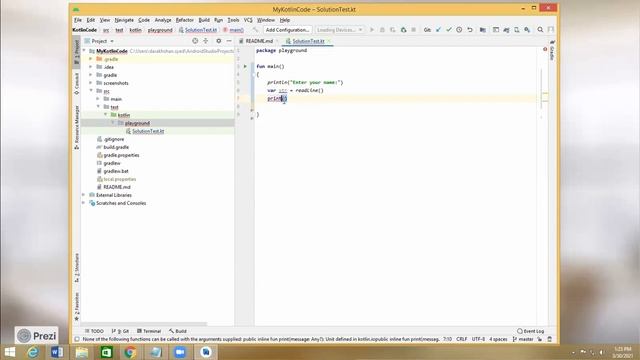Expand Scratches and Consoles node
The image size is (640, 360).
[x=84, y=203]
